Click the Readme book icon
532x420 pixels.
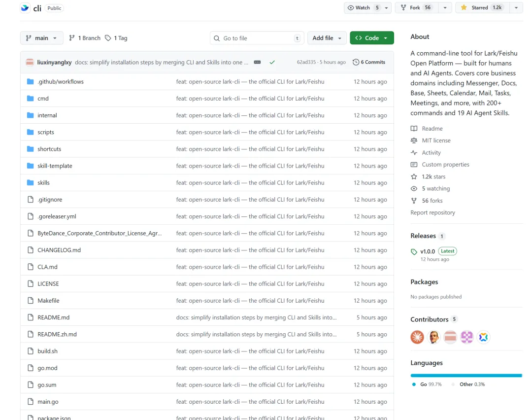414,128
